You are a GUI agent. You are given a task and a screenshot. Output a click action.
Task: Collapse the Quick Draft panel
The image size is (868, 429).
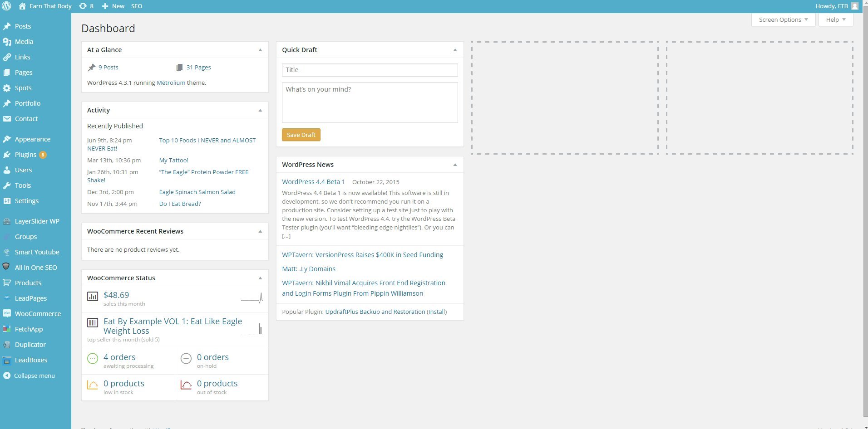[455, 50]
